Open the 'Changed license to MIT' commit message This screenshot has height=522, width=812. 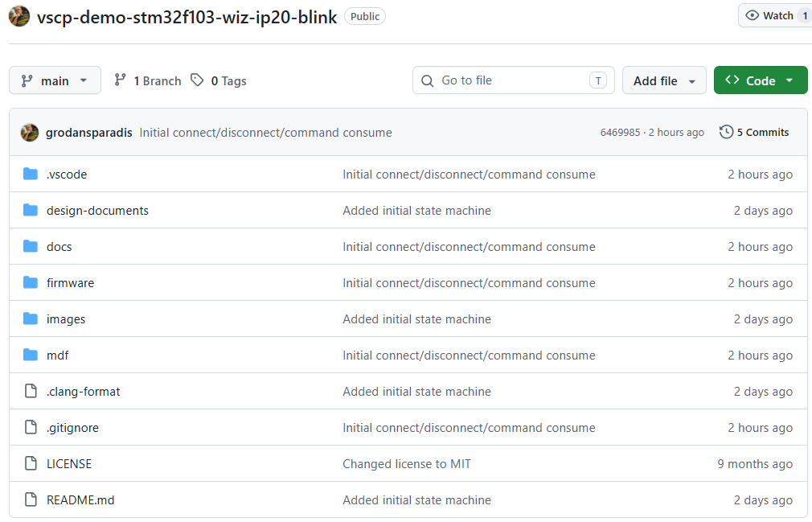tap(407, 464)
